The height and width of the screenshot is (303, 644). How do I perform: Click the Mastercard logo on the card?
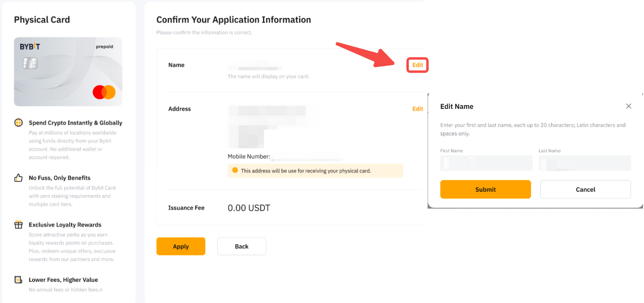point(104,92)
